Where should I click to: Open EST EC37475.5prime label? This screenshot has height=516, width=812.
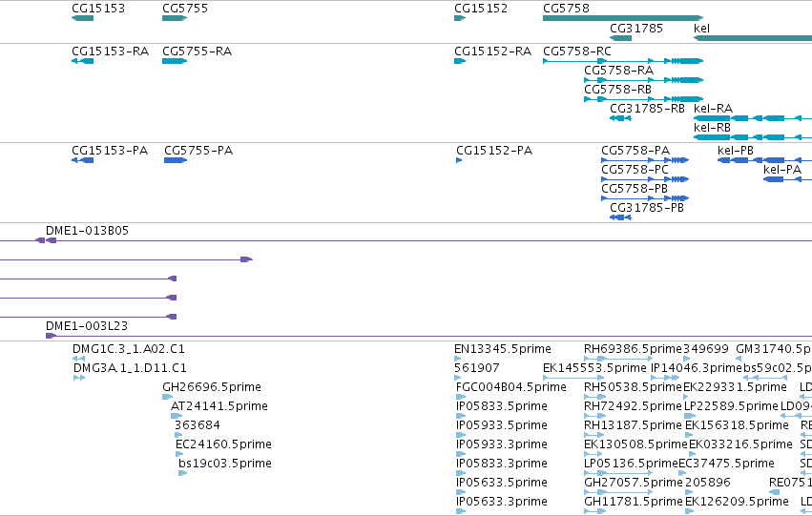726,464
